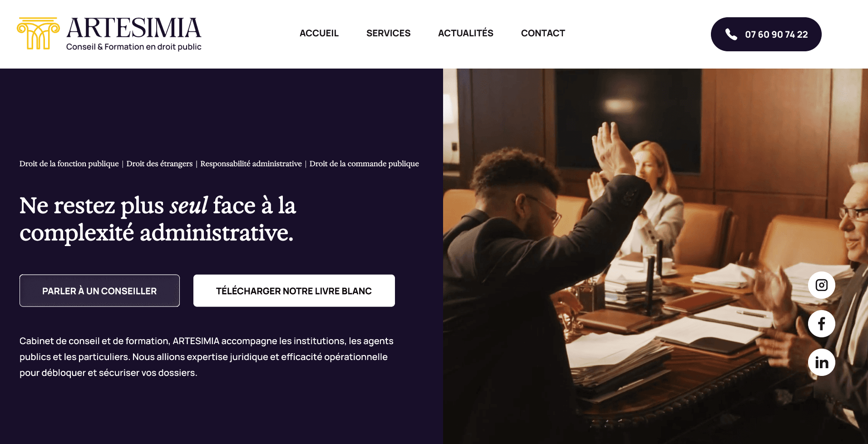Click TÉLÉCHARGER NOTRE LIVRE BLANC button
868x444 pixels.
click(294, 291)
